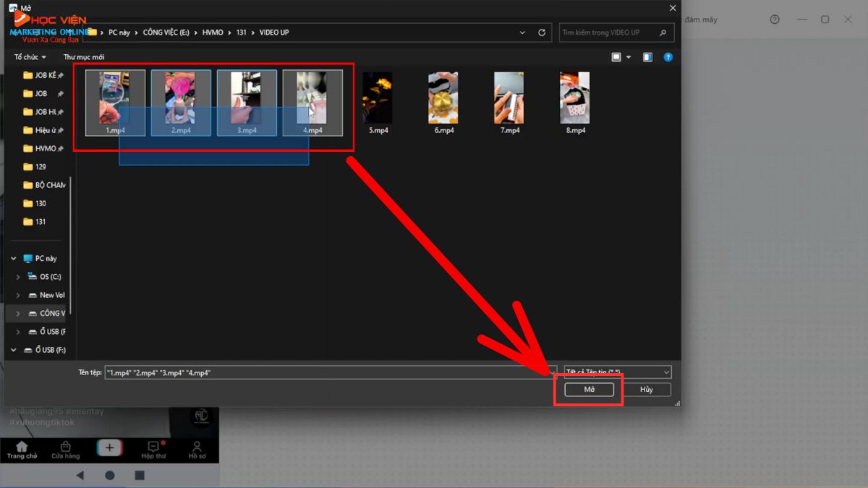Go to 131 in the breadcrumb path
The width and height of the screenshot is (868, 488).
[x=242, y=33]
